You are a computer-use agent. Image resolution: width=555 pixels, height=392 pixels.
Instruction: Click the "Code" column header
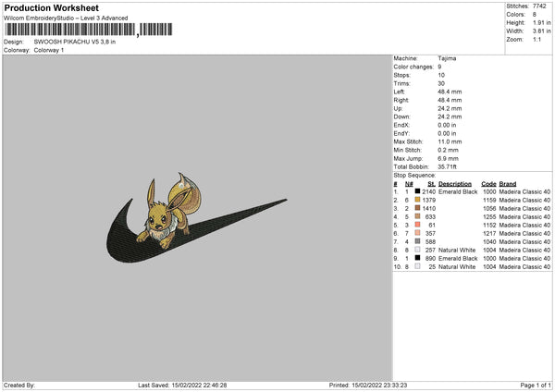tap(488, 184)
